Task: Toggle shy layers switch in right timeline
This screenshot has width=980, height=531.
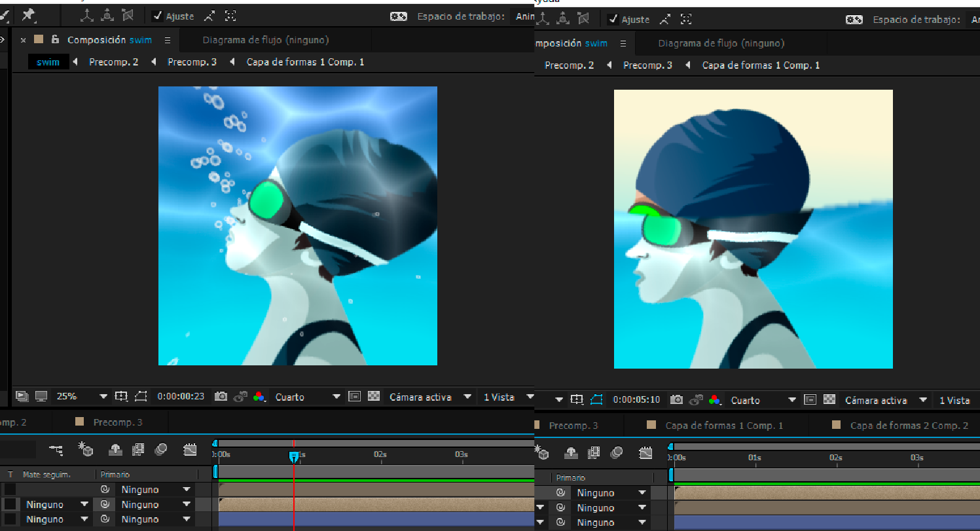Action: [x=571, y=452]
